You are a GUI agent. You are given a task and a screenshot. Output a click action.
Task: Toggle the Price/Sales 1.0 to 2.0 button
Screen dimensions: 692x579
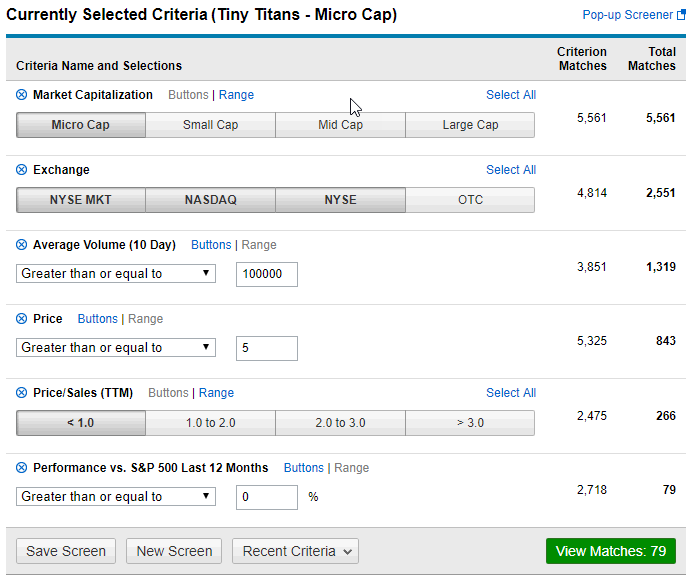(x=211, y=423)
